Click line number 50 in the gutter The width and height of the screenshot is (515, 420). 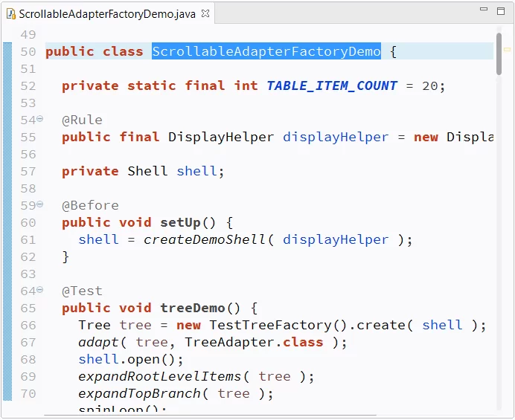tap(28, 52)
